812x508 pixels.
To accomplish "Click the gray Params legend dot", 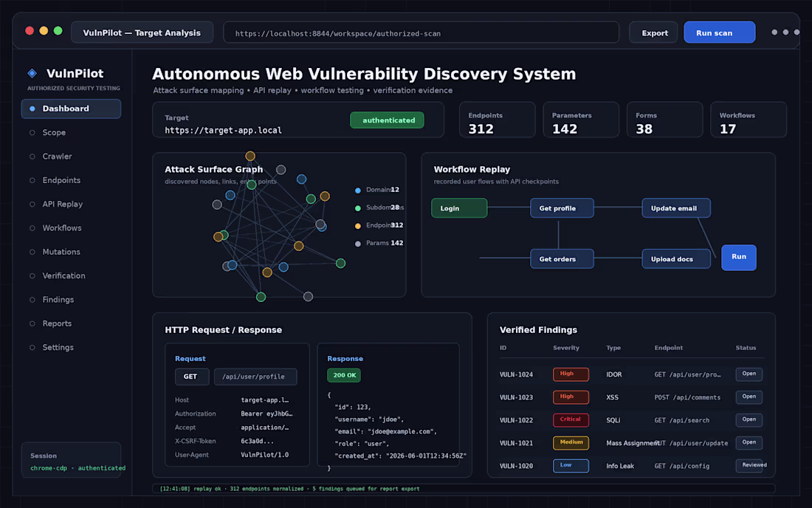I will [358, 244].
